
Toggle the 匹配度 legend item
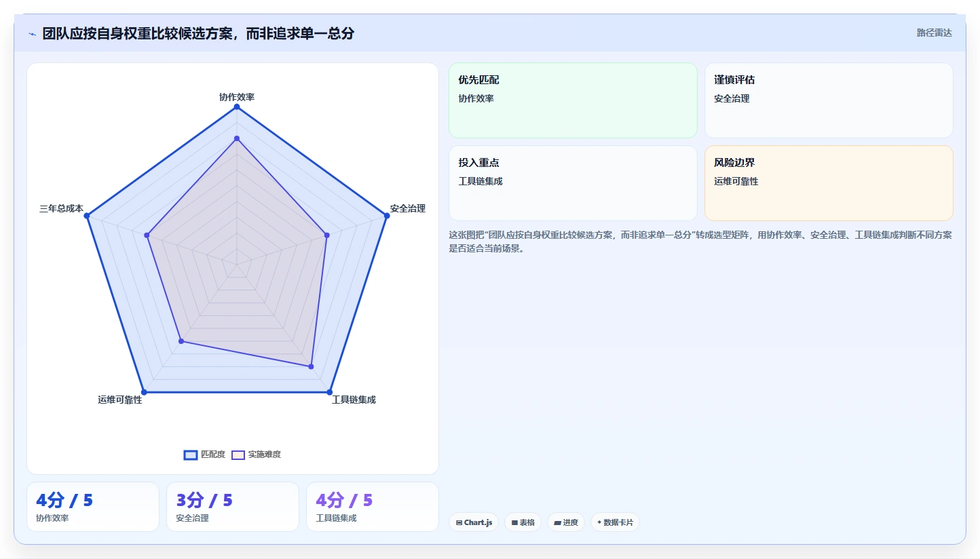point(204,455)
